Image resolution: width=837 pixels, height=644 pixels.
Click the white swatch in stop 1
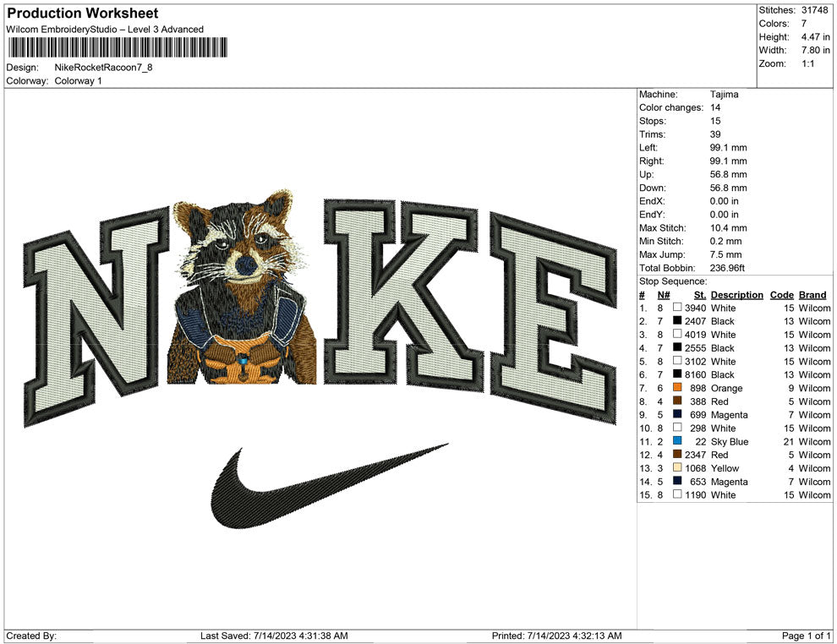click(x=677, y=308)
